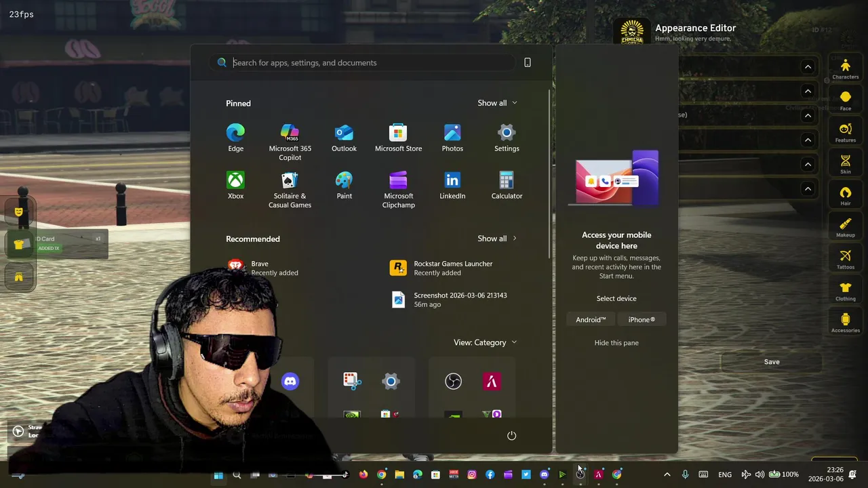
Task: Switch ENG input language in taskbar
Action: pos(725,474)
